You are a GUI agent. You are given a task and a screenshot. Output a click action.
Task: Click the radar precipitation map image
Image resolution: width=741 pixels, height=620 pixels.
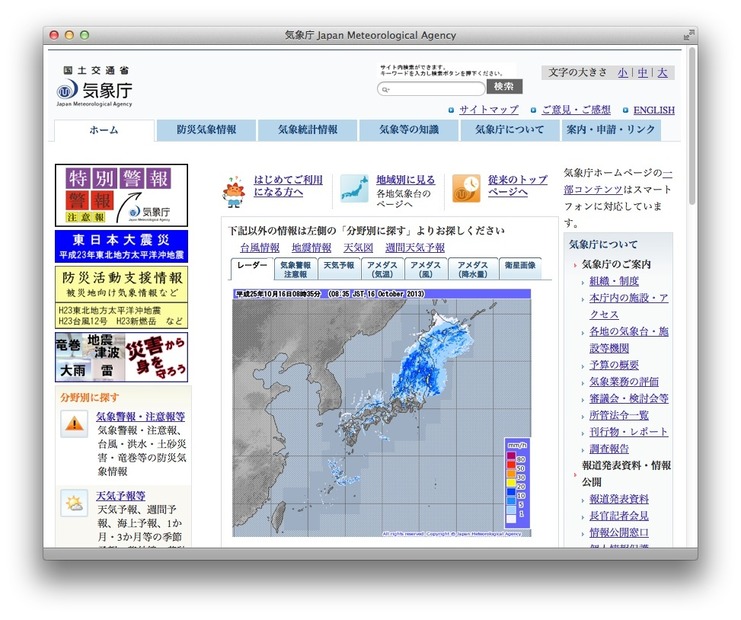coord(381,413)
